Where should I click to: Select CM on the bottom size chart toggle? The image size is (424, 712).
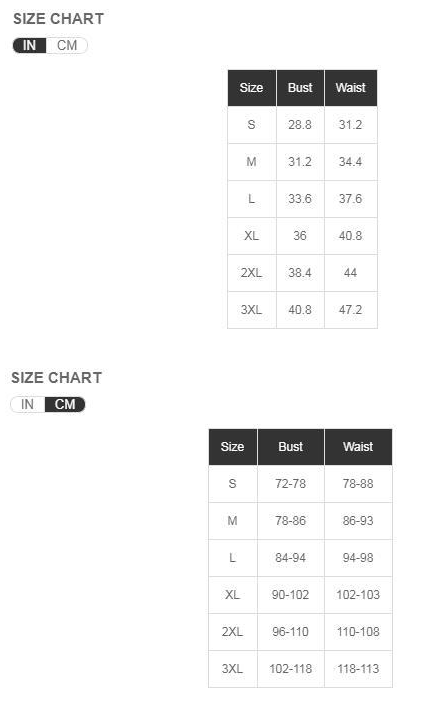pos(65,404)
